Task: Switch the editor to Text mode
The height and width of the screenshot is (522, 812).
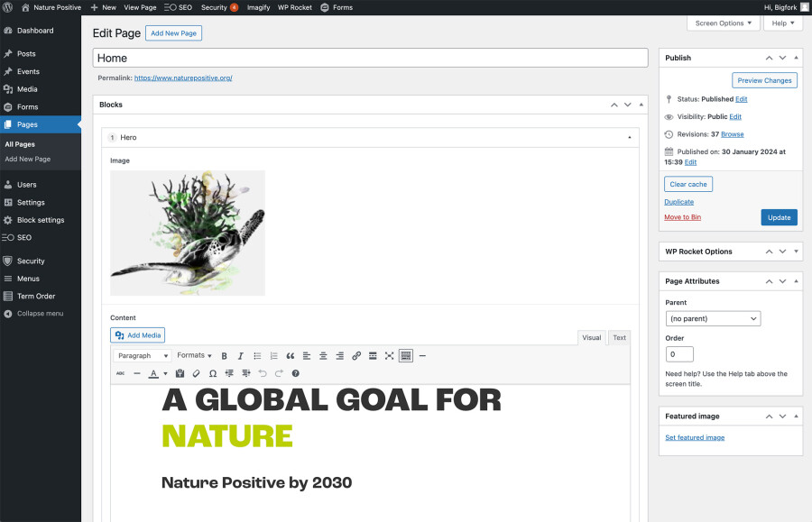Action: coord(619,337)
